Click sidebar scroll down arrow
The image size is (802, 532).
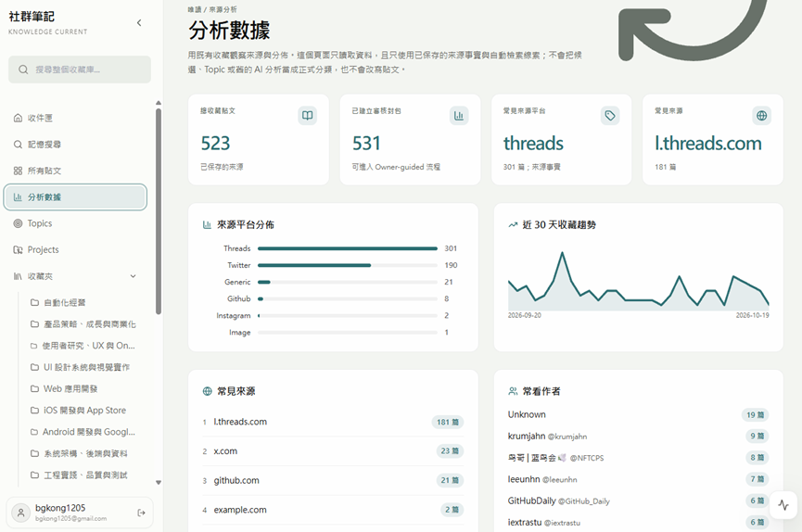pos(159,482)
